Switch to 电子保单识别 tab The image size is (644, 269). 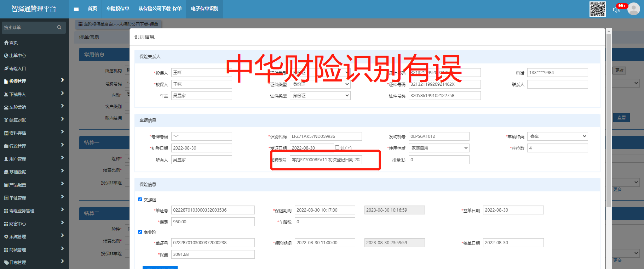pyautogui.click(x=205, y=9)
